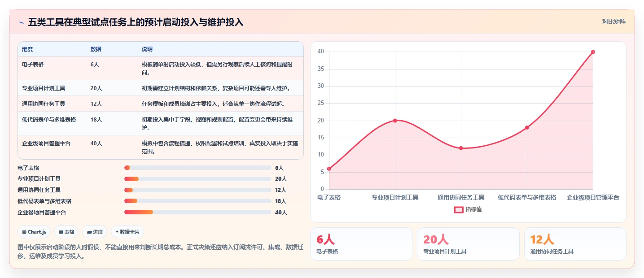Click the footnote paragraph starting 图中仅展示启动阶段
Screen dimensions: 644x278
[x=161, y=252]
